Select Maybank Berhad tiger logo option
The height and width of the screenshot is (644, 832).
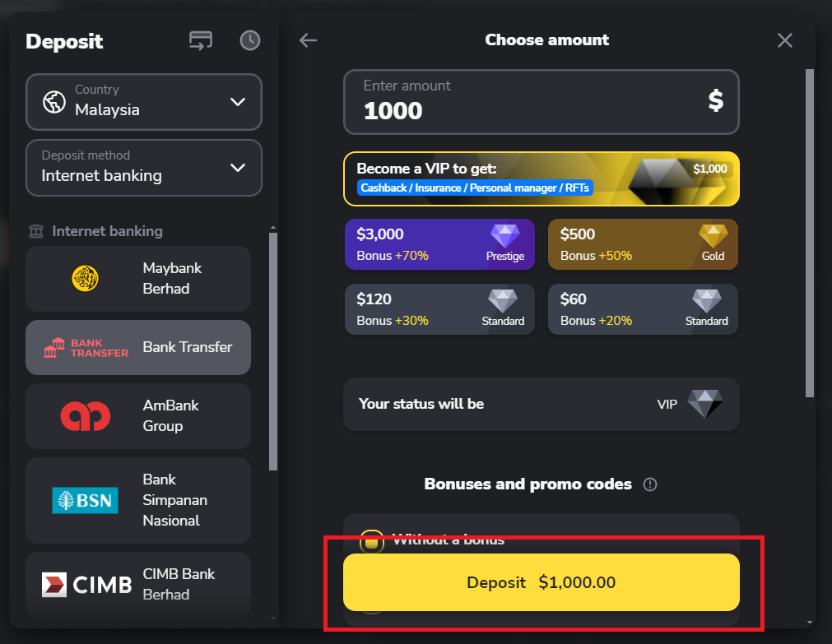[85, 279]
